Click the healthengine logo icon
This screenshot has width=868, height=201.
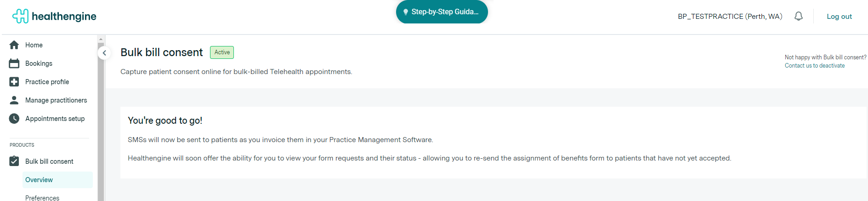click(20, 16)
